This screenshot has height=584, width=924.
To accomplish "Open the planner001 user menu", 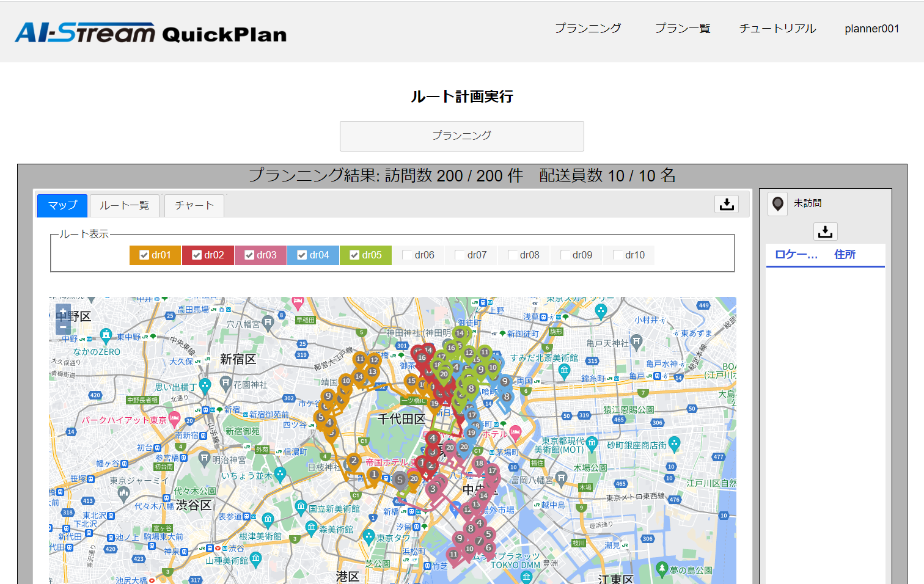I will pyautogui.click(x=871, y=29).
